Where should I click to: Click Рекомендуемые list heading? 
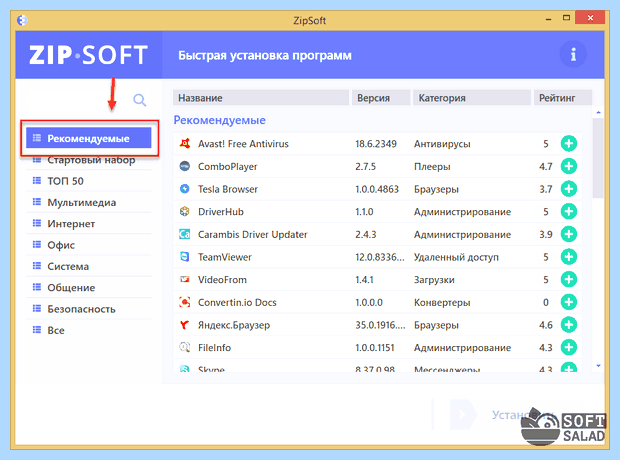coord(219,120)
